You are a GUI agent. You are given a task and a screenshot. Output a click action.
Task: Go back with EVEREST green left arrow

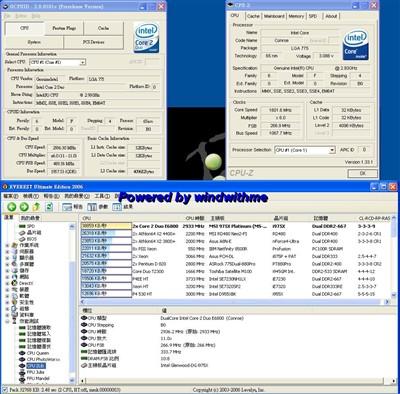coord(12,207)
